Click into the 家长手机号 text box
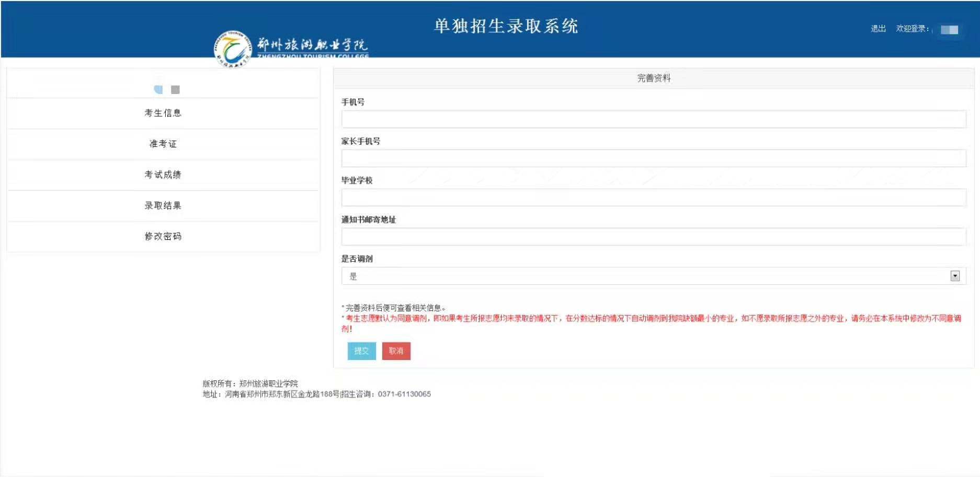The height and width of the screenshot is (477, 980). (x=653, y=158)
